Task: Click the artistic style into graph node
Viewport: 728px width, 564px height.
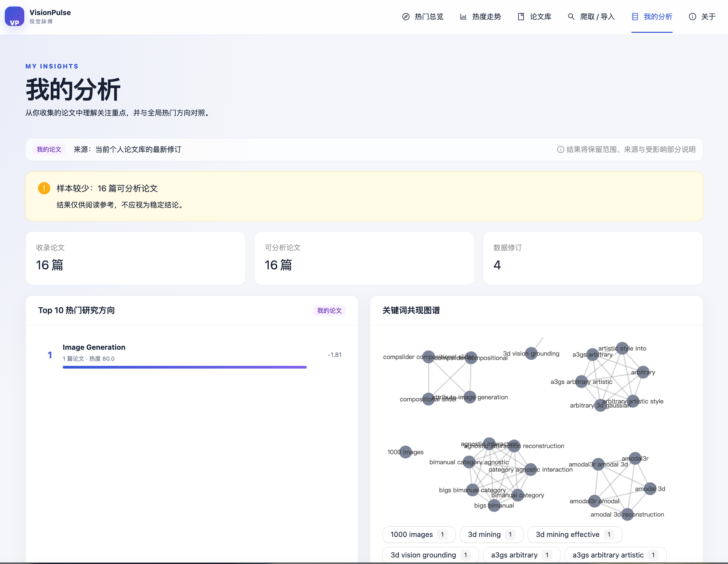Action: 622,348
